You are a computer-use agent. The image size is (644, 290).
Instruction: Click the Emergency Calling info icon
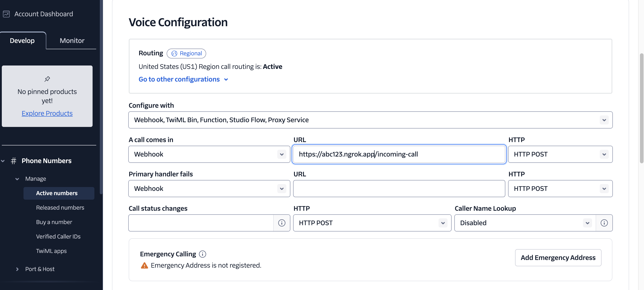pyautogui.click(x=203, y=254)
